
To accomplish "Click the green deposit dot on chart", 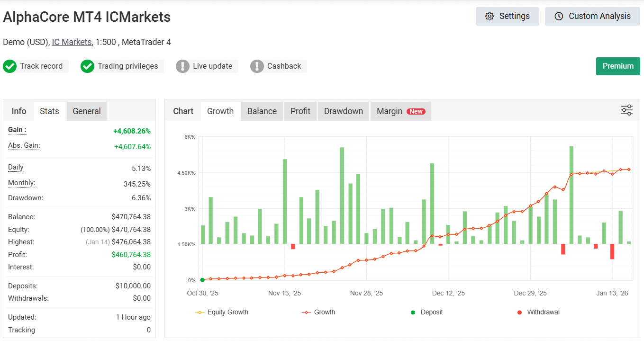I will [x=202, y=280].
